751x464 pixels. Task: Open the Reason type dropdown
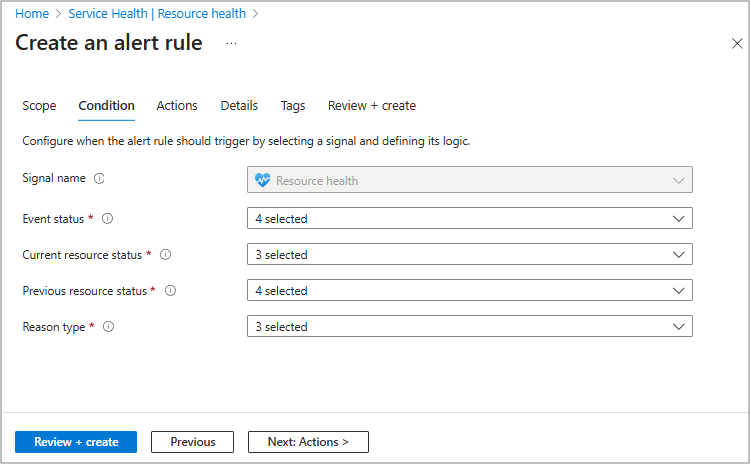[x=469, y=326]
